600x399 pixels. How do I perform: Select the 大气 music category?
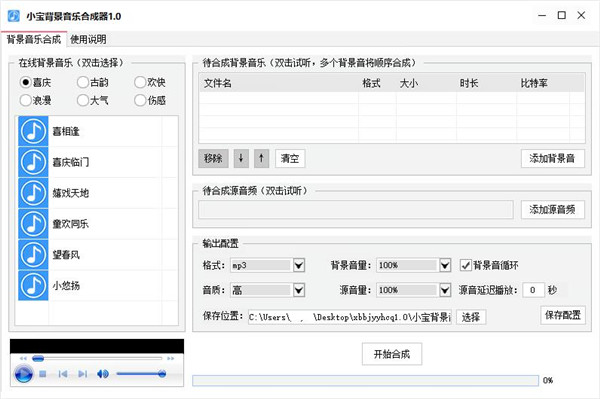pyautogui.click(x=93, y=100)
